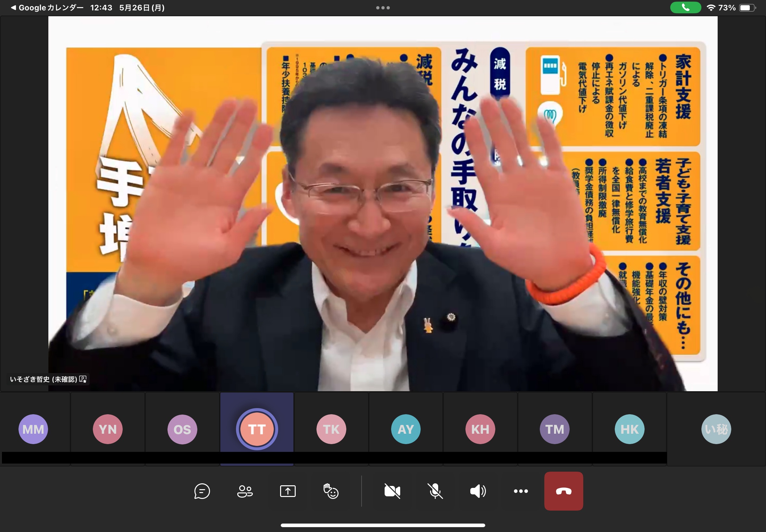
Task: Open the chat conversation icon
Action: (202, 491)
